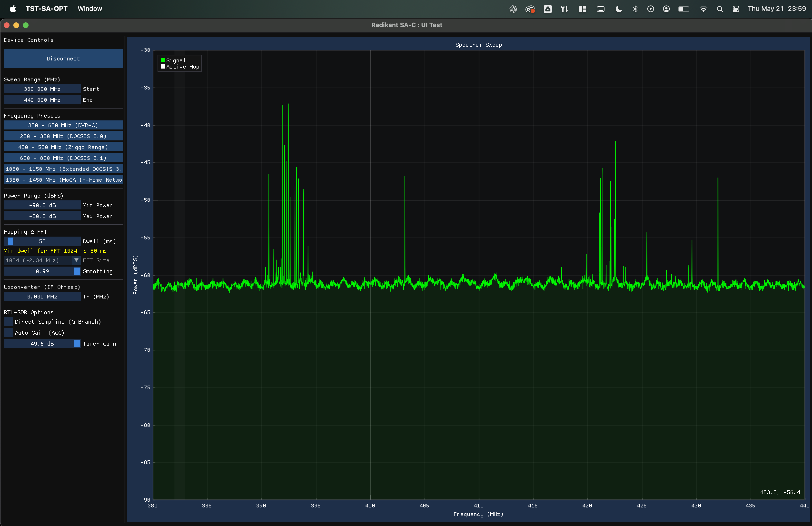Click the End frequency field 440.000 MHz

(x=42, y=99)
